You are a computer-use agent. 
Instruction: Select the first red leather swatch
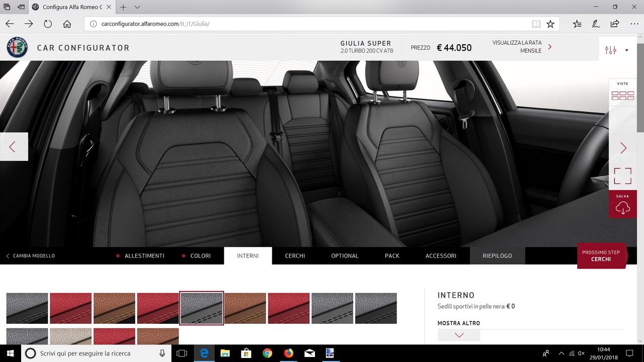[x=70, y=308]
